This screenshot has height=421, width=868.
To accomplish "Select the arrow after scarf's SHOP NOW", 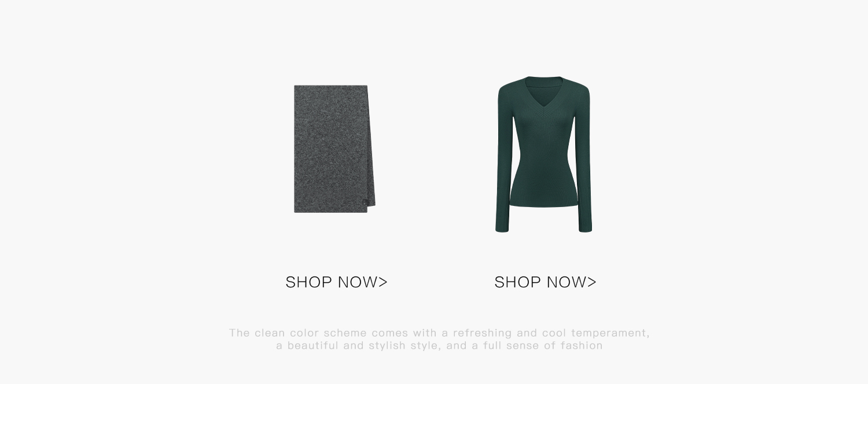I will [383, 282].
